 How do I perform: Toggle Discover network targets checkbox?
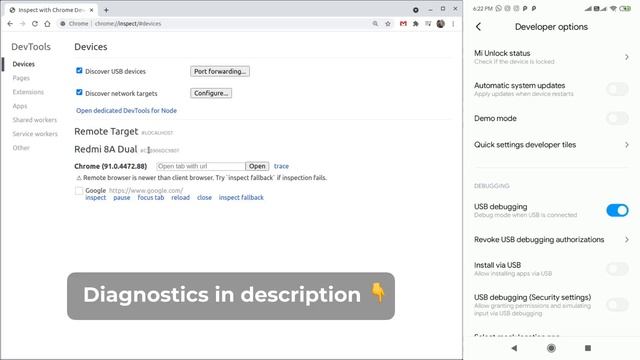coord(79,92)
